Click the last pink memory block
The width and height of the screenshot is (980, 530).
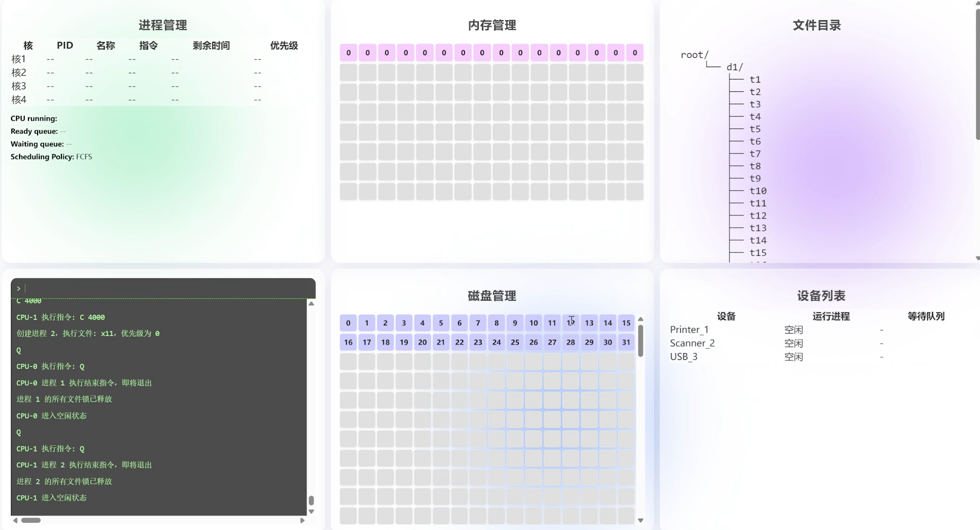(634, 53)
